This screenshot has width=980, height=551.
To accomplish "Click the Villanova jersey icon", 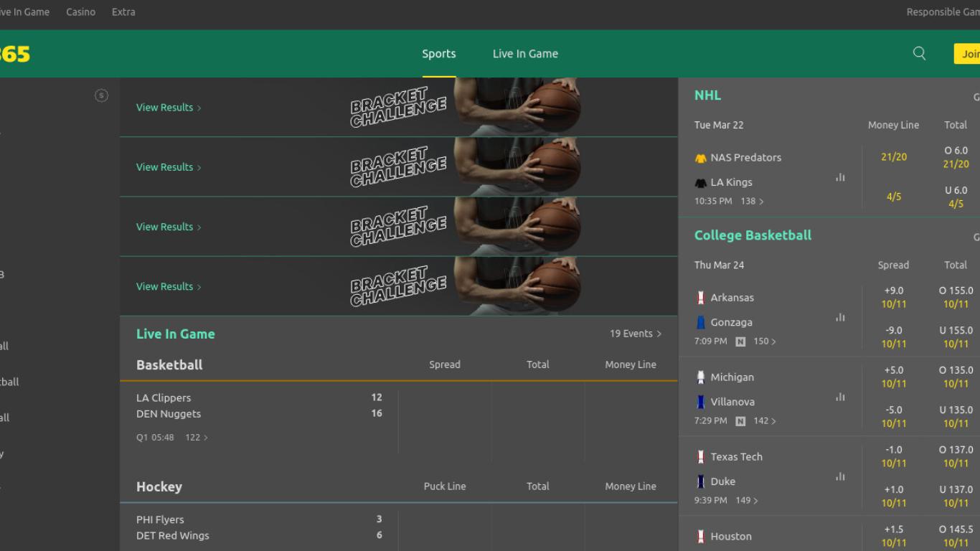I will [701, 402].
